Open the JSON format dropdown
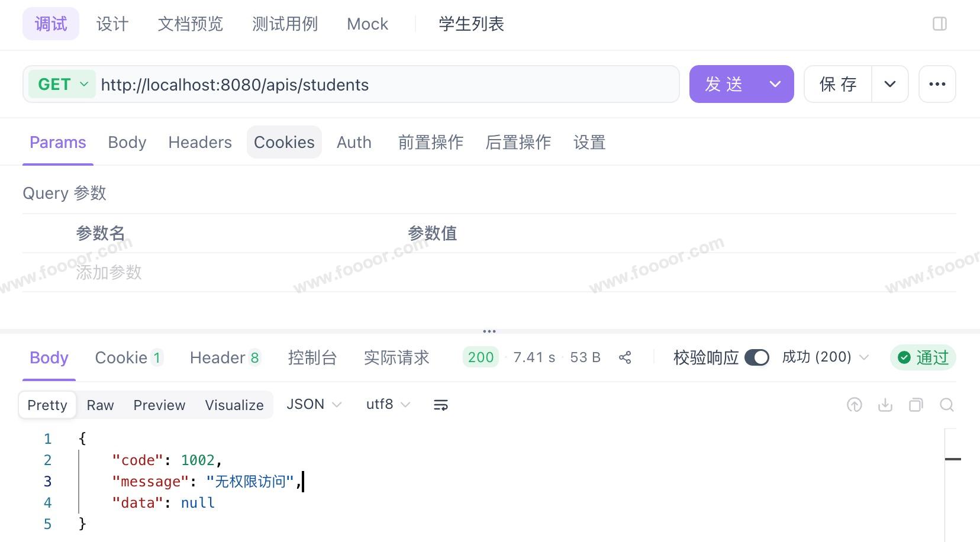980x542 pixels. 314,405
